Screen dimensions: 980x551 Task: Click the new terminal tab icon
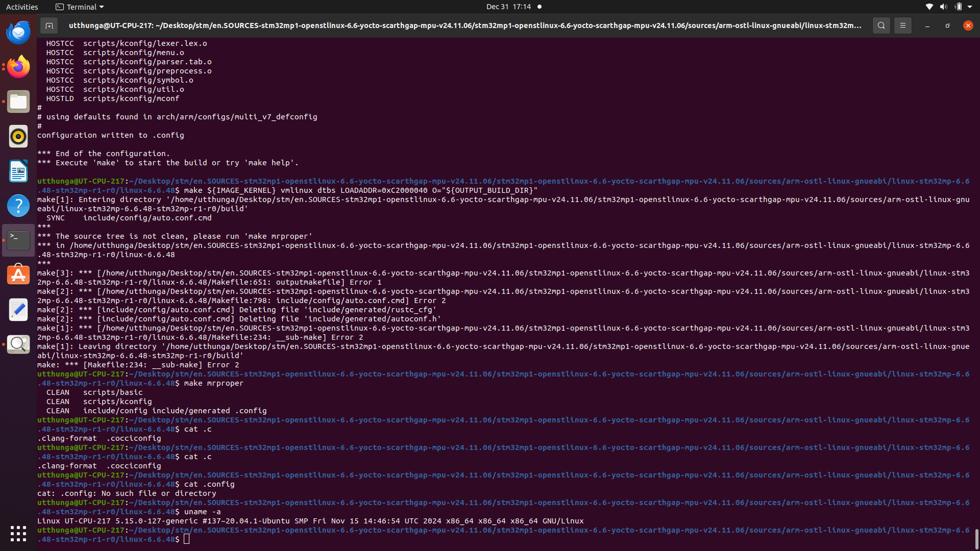click(49, 26)
